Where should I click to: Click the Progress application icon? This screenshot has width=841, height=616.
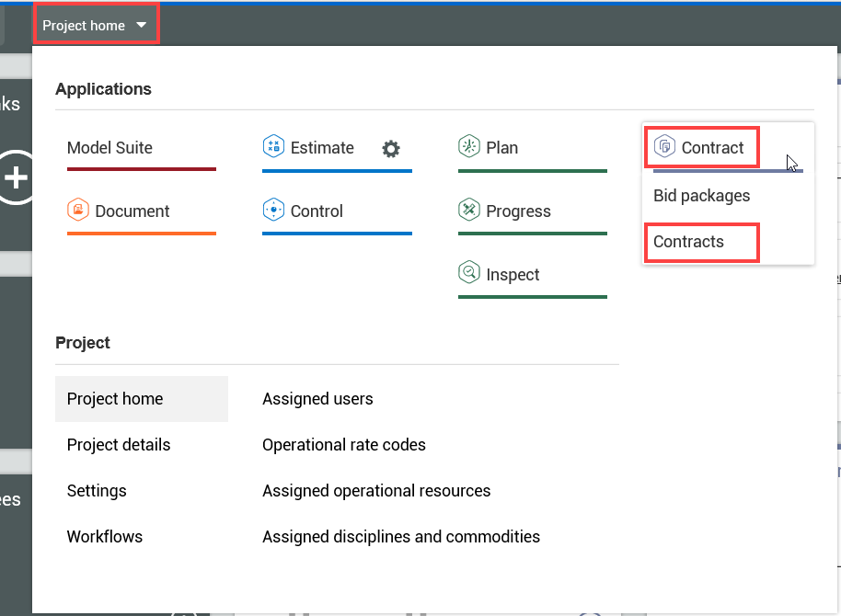tap(469, 211)
